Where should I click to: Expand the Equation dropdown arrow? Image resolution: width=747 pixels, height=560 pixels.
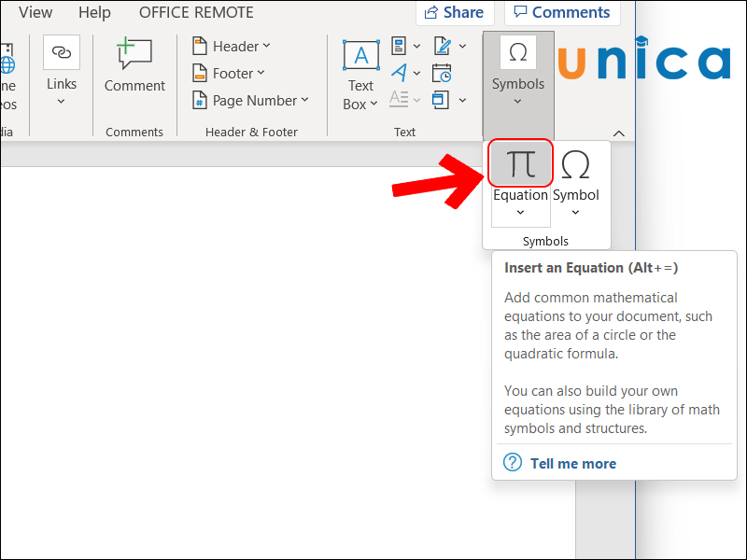click(x=520, y=213)
